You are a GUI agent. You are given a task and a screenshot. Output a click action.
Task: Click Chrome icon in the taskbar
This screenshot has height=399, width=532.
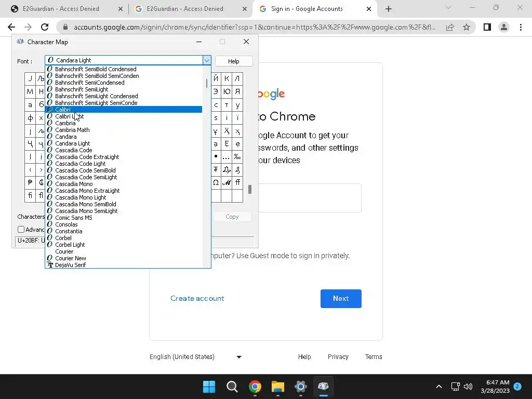(255, 387)
